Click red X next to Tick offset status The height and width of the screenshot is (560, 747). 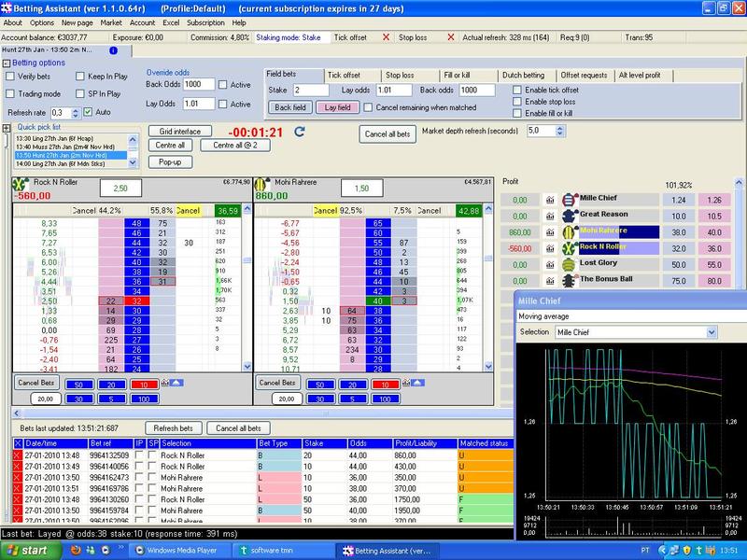(x=386, y=37)
